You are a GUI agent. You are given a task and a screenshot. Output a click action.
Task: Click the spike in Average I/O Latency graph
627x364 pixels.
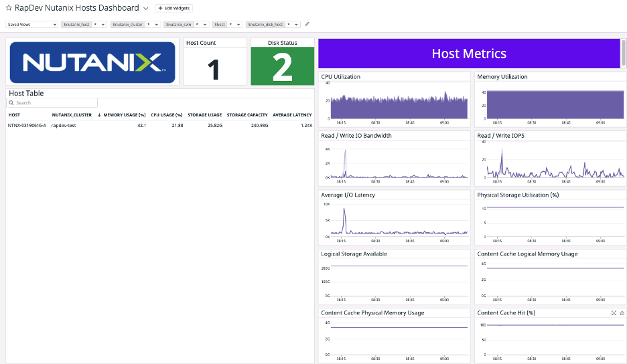(x=344, y=219)
